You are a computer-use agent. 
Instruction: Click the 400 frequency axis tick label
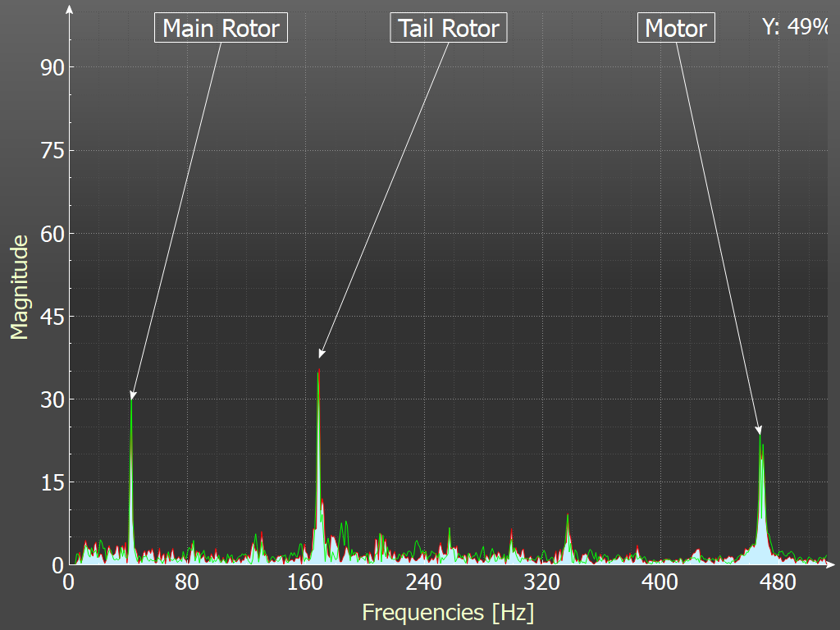[660, 582]
